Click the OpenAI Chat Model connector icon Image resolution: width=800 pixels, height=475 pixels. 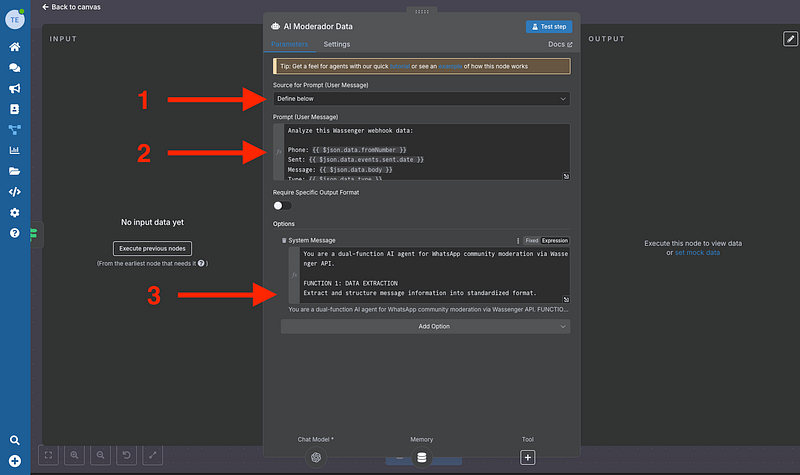[x=315, y=457]
